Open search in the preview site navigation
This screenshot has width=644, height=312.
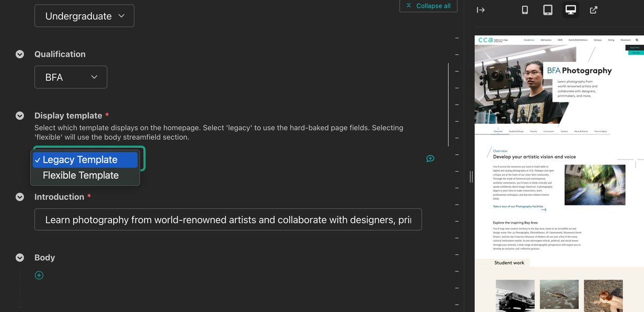point(637,40)
